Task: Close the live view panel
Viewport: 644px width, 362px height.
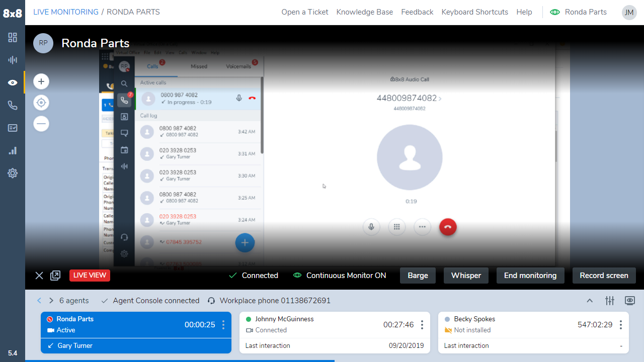Action: 39,276
